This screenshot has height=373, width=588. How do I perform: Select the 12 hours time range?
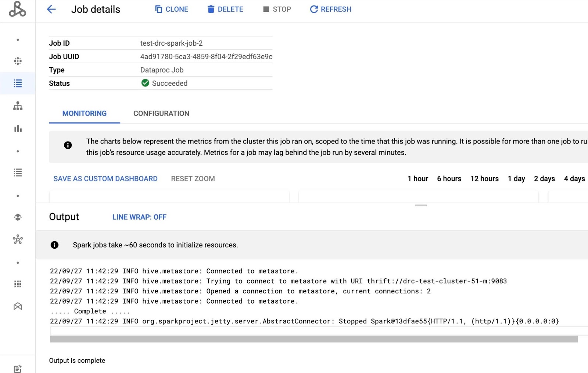[x=484, y=179]
